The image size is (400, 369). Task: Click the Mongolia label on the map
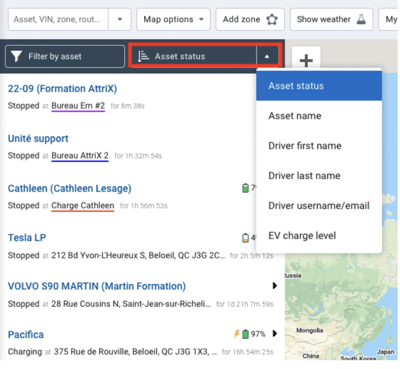click(310, 330)
